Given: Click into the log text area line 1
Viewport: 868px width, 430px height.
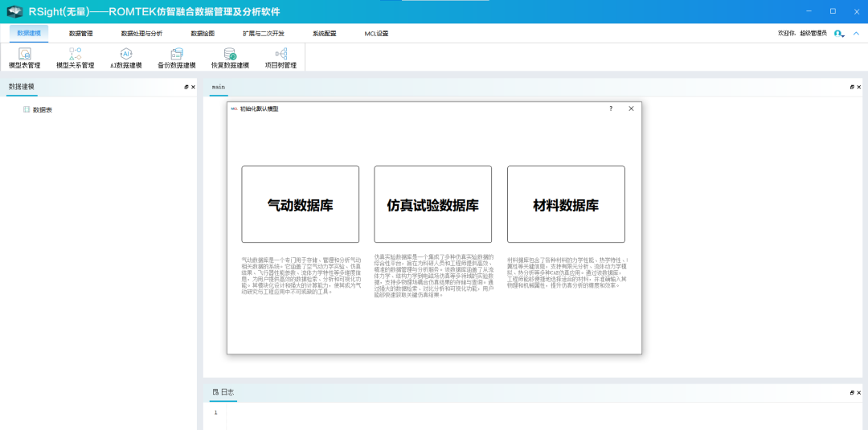Looking at the screenshot, I should 482,413.
